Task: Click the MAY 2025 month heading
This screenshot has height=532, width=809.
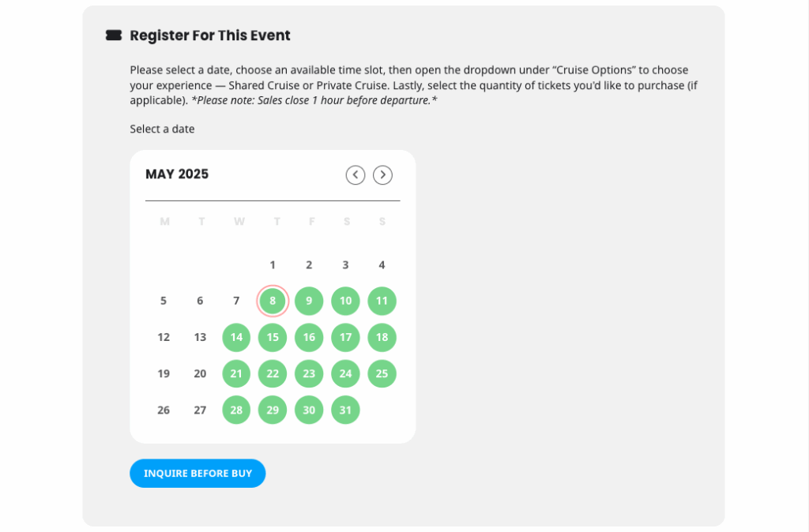Action: (x=177, y=174)
